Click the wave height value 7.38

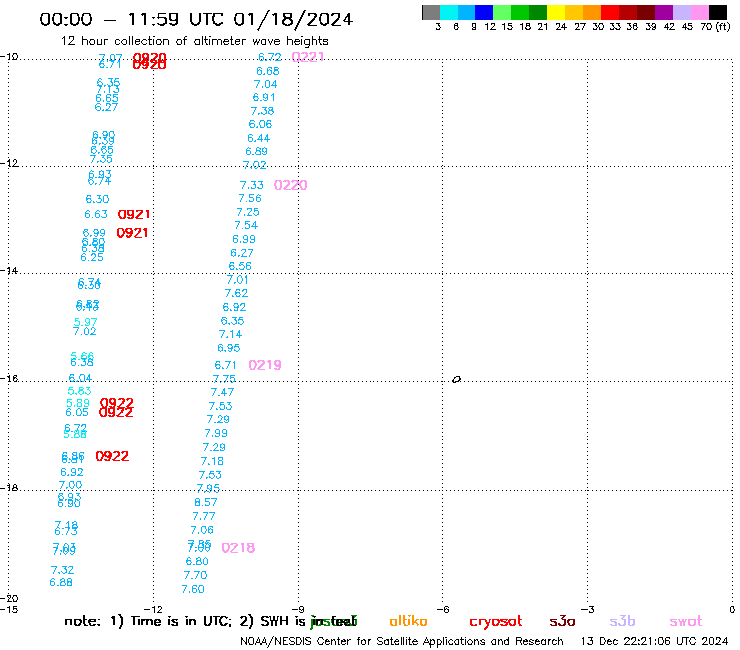(x=262, y=111)
